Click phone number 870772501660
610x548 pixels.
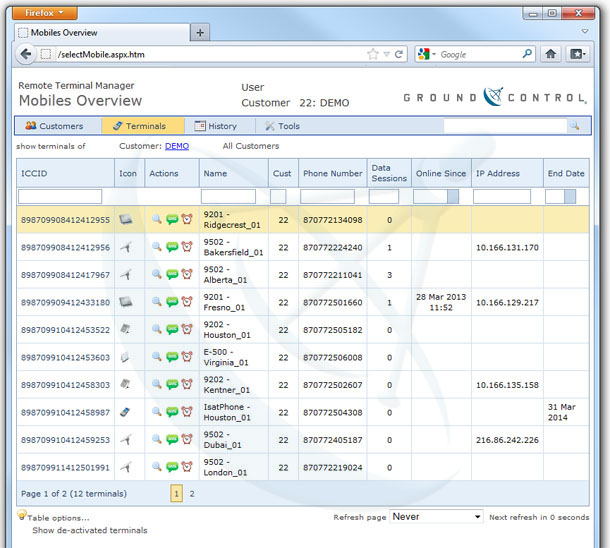point(333,302)
